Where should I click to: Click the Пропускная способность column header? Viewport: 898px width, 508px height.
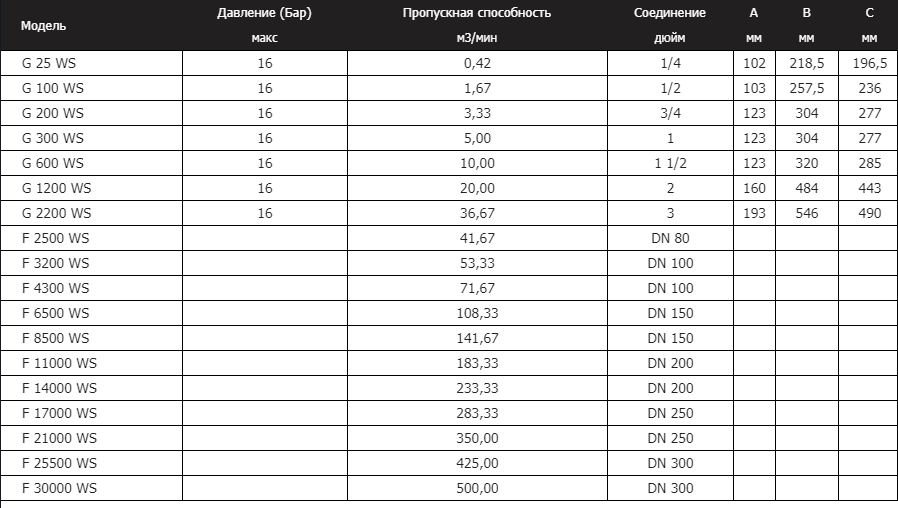coord(476,13)
